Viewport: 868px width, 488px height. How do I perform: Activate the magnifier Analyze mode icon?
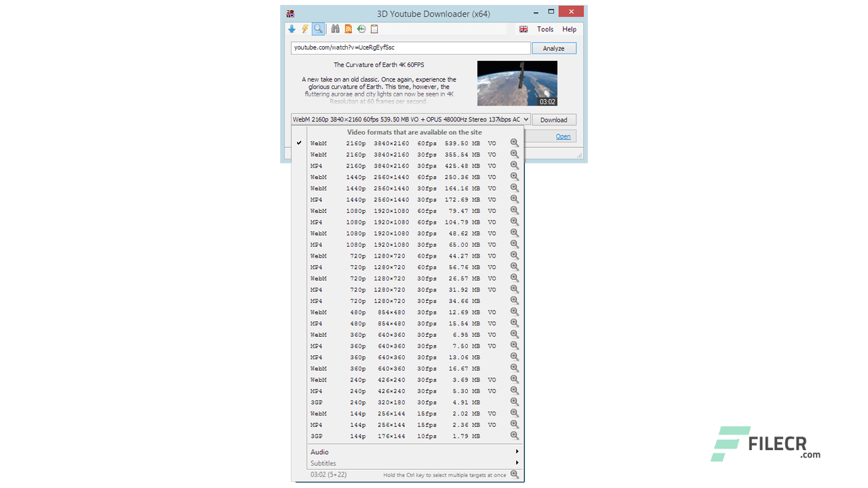(x=318, y=28)
